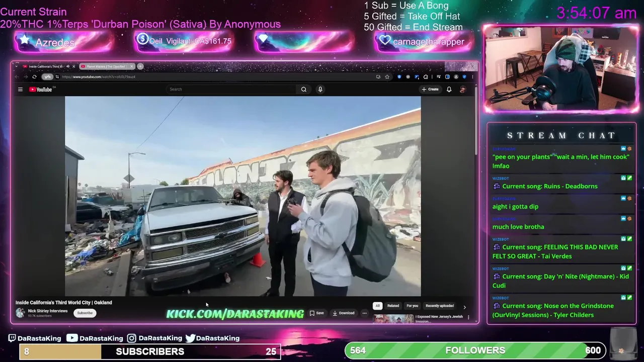This screenshot has height=362, width=644.
Task: Click the Twitter DaRastaKing social label
Action: click(x=212, y=338)
